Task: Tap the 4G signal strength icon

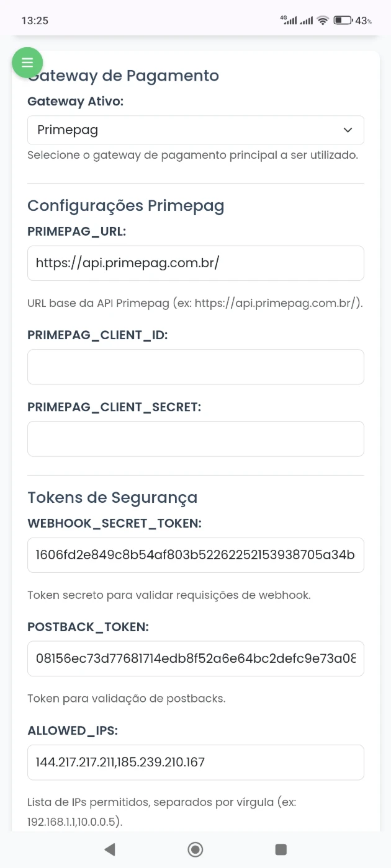Action: click(289, 20)
